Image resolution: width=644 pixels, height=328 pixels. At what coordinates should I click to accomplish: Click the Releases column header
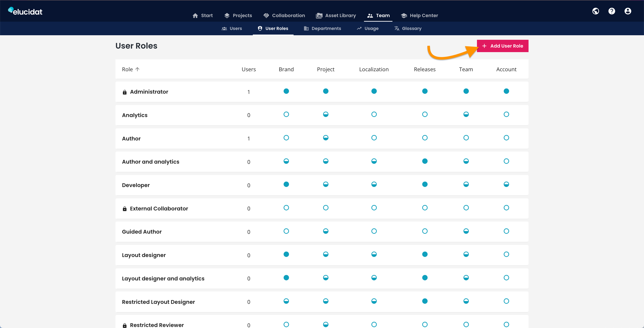pos(425,69)
